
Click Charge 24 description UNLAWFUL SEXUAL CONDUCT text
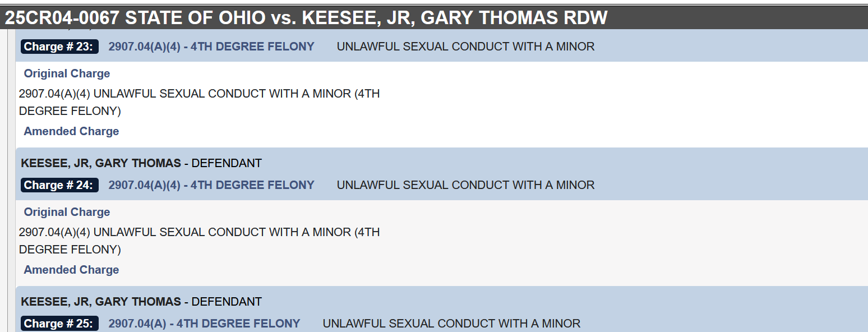465,185
